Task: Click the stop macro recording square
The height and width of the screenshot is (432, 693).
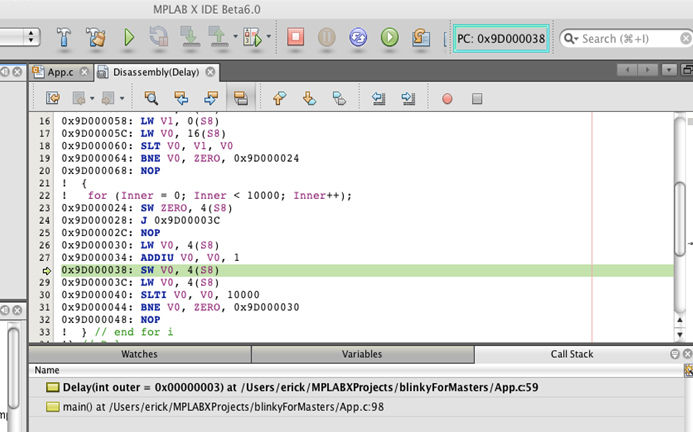Action: point(477,98)
